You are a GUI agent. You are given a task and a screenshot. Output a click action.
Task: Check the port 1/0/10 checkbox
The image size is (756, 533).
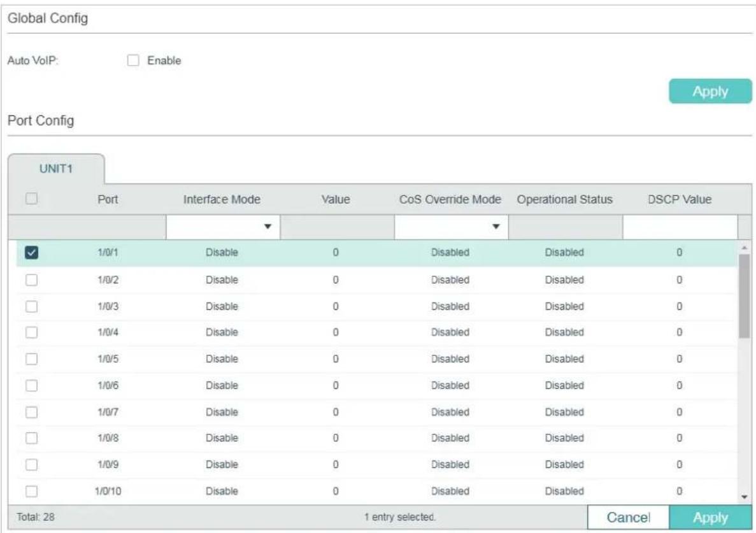click(31, 491)
